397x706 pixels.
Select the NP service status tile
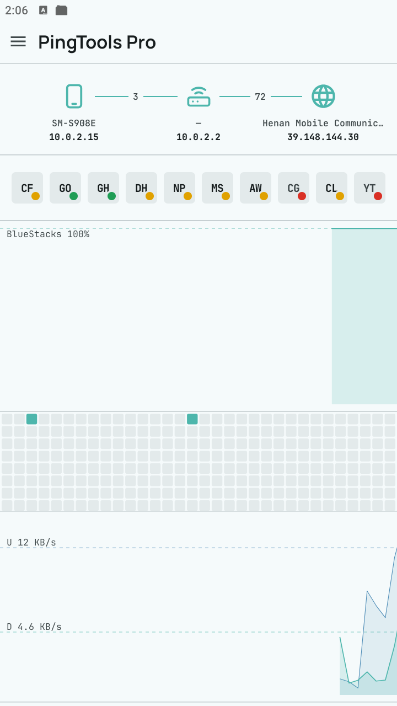point(180,188)
